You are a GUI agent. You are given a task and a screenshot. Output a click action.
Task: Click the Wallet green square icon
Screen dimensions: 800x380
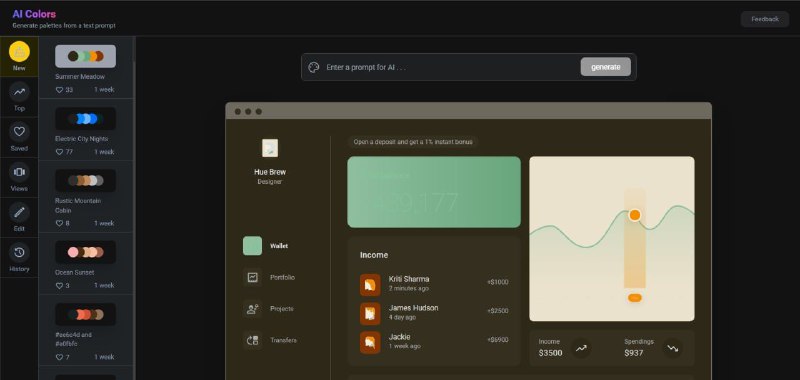[253, 246]
